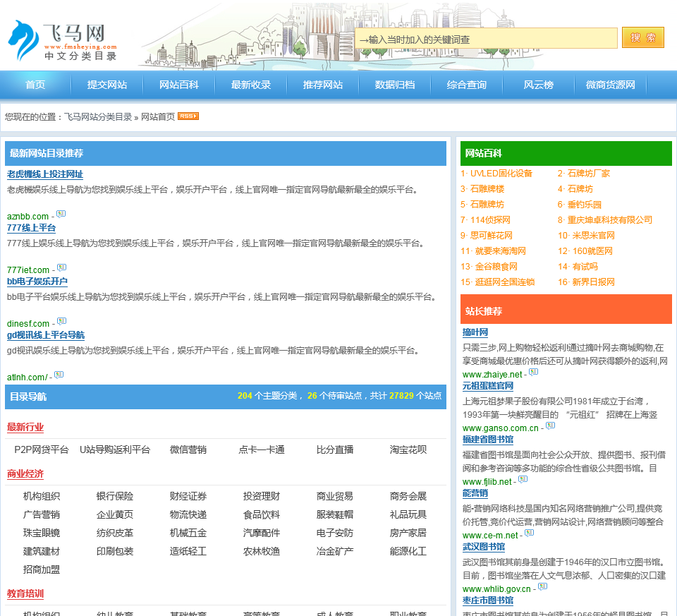677x616 pixels.
Task: Open the 提交网站 navigation tab
Action: coord(107,85)
